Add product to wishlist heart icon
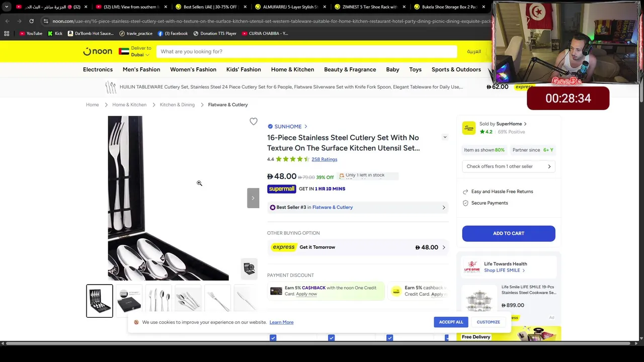 [254, 121]
